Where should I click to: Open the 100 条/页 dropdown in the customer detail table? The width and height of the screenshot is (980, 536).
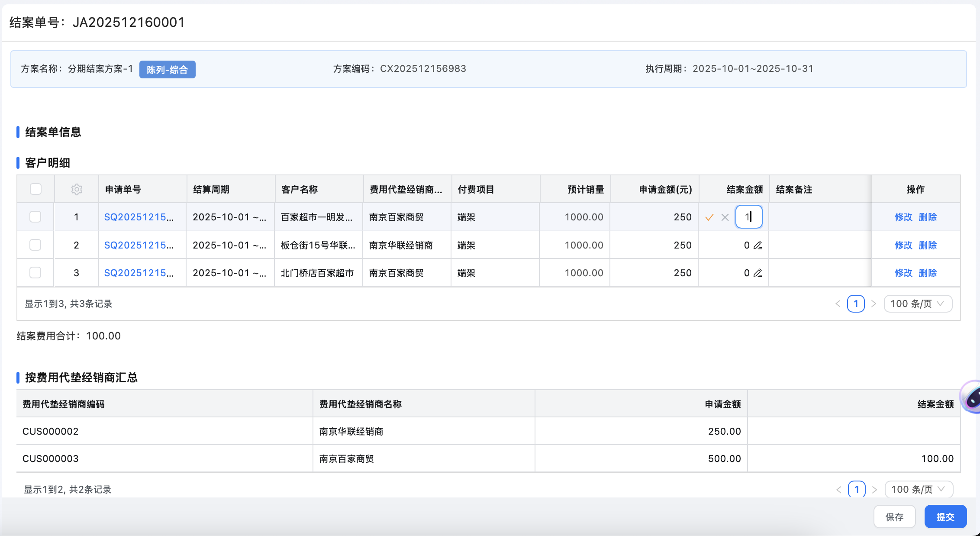918,304
